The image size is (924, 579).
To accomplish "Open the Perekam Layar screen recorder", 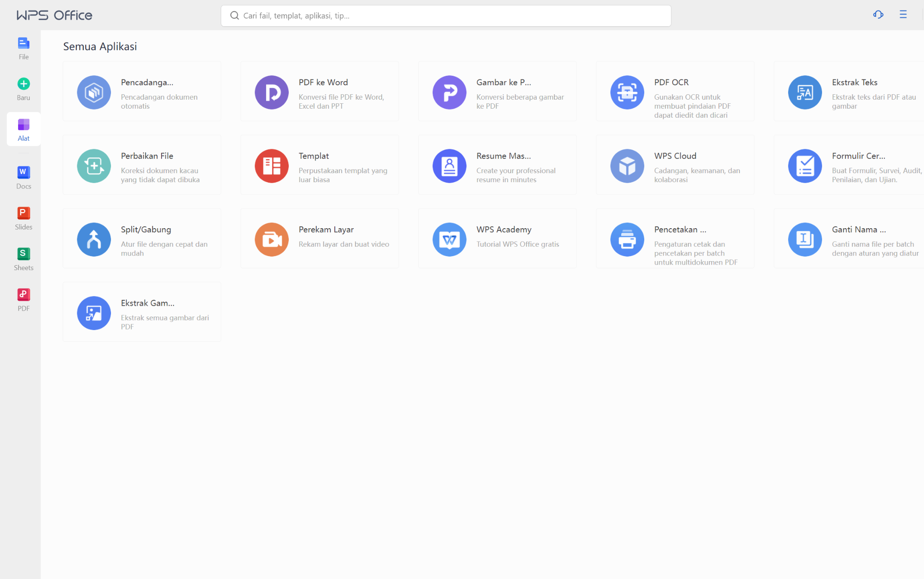I will pyautogui.click(x=319, y=238).
